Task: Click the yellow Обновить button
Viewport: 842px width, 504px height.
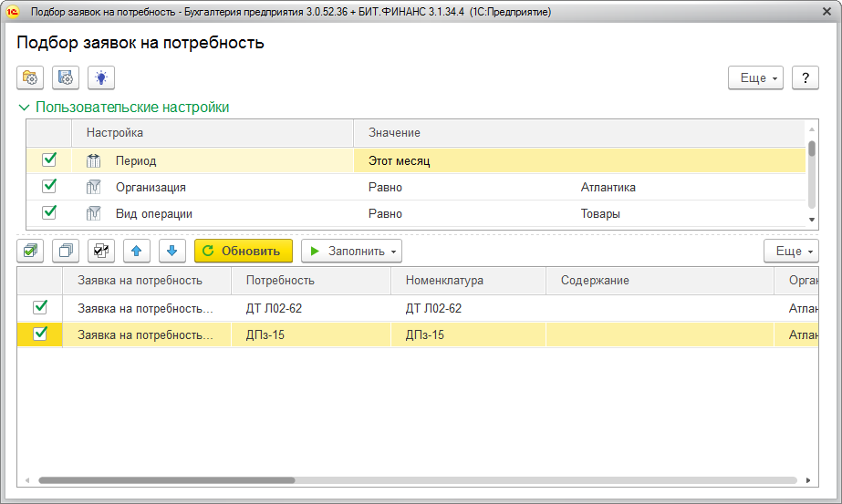Action: (x=244, y=251)
